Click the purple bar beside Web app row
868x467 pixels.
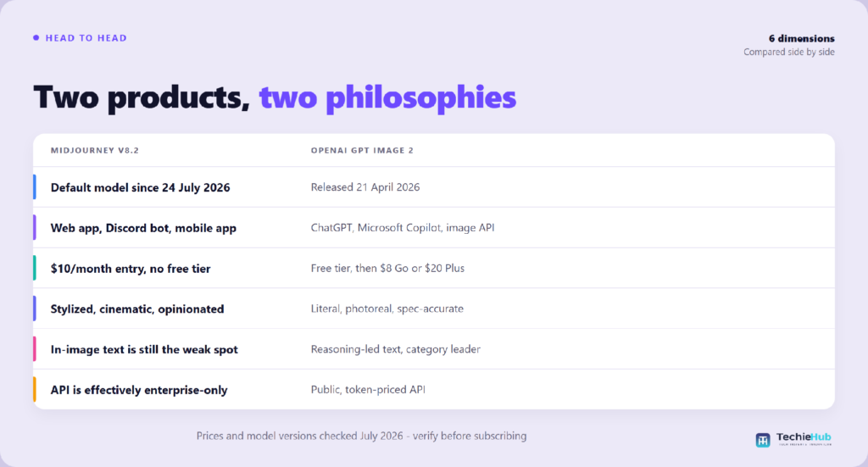35,227
